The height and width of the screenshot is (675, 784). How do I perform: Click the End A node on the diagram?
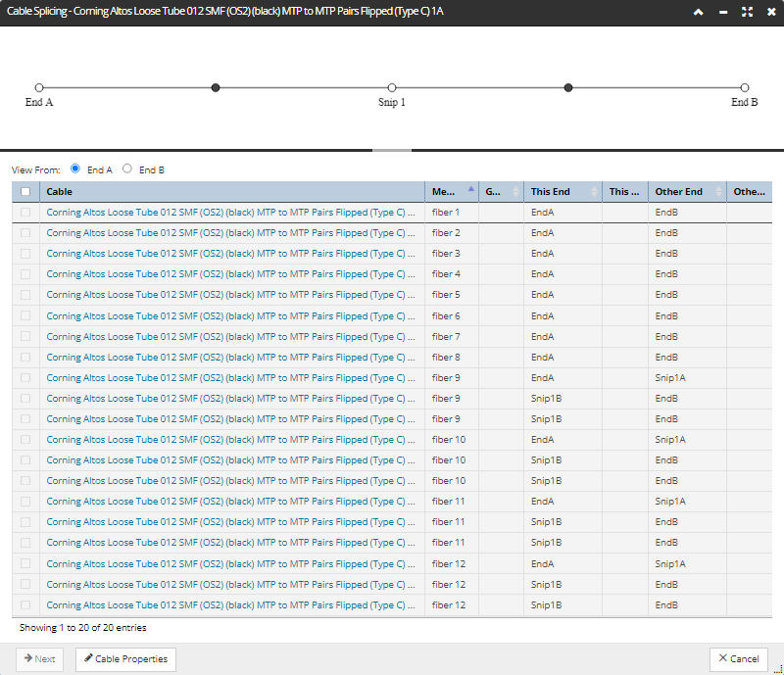coord(39,87)
